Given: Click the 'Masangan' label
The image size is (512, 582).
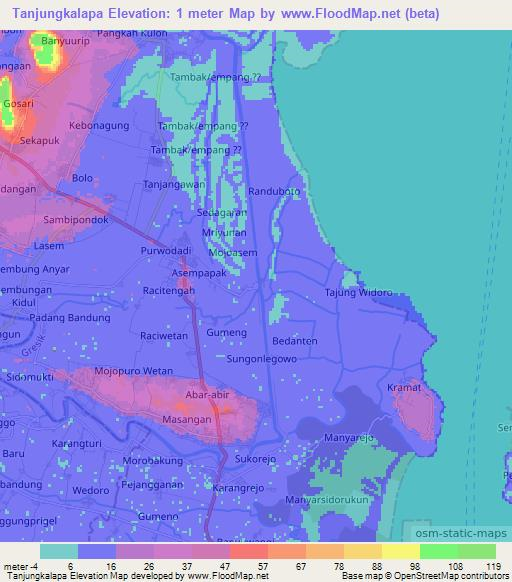Looking at the screenshot, I should tap(187, 420).
